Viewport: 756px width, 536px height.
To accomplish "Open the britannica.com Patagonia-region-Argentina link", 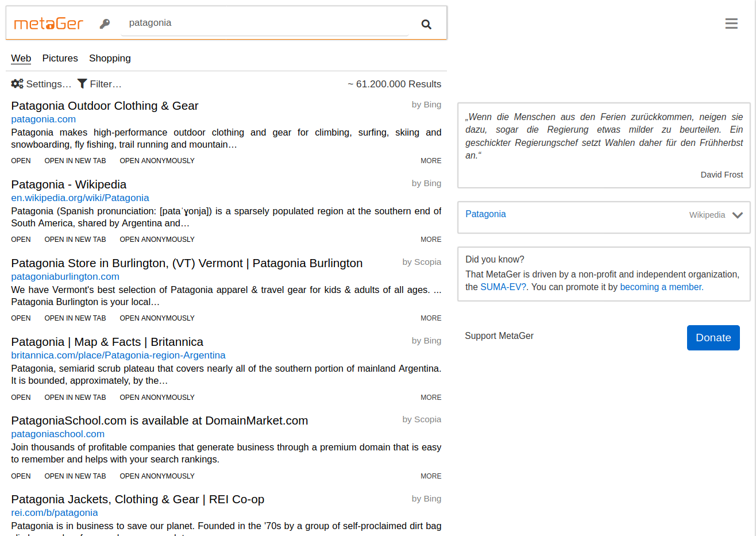I will point(118,355).
